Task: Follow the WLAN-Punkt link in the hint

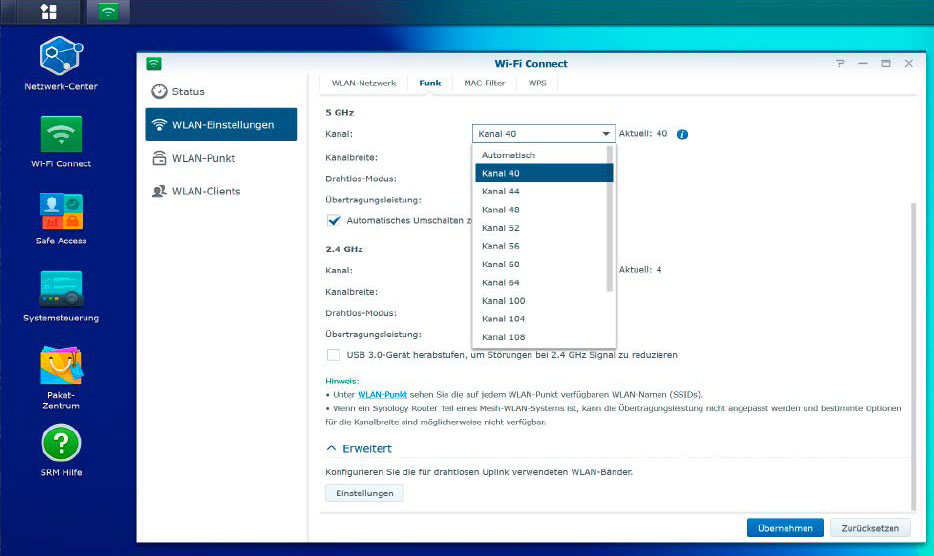Action: [382, 395]
